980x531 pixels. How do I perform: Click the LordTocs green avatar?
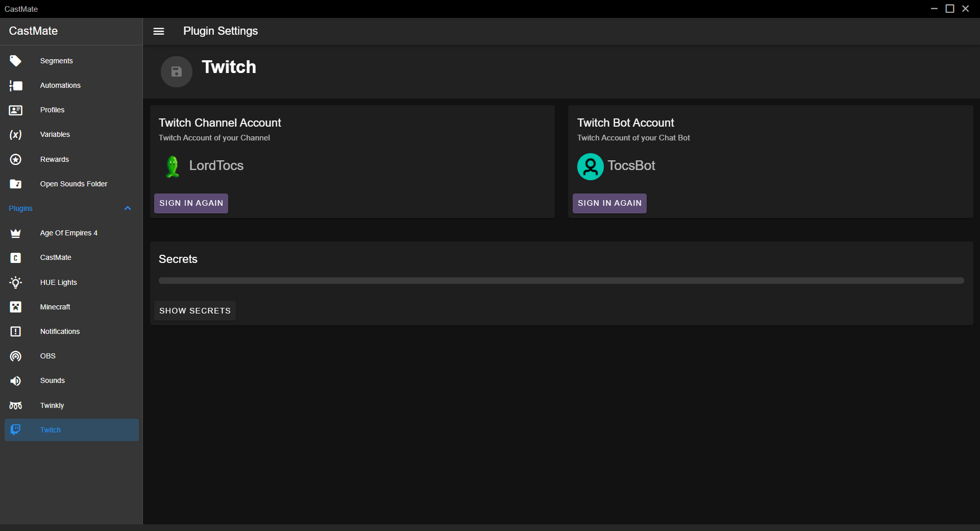(x=173, y=166)
